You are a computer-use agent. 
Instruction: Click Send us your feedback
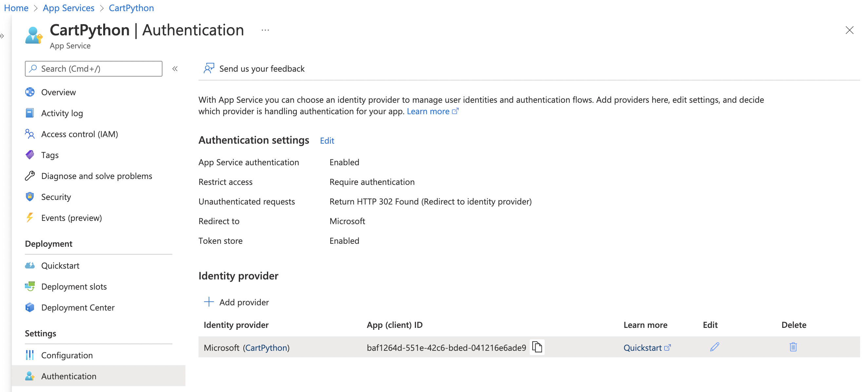254,69
